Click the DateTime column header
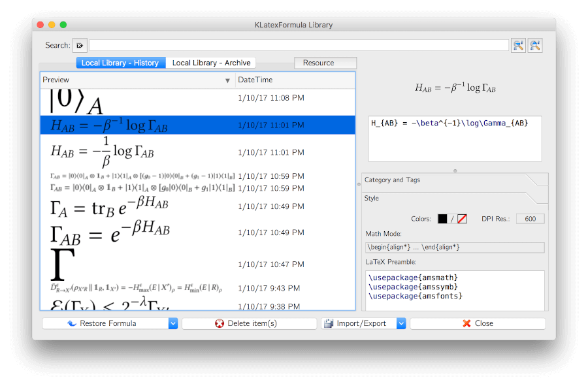 tap(294, 80)
